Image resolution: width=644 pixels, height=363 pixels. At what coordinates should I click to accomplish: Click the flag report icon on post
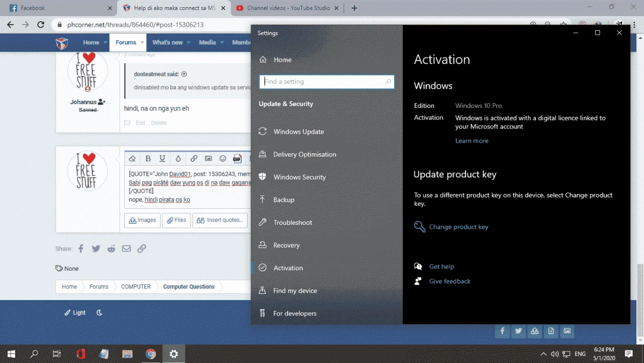[127, 123]
